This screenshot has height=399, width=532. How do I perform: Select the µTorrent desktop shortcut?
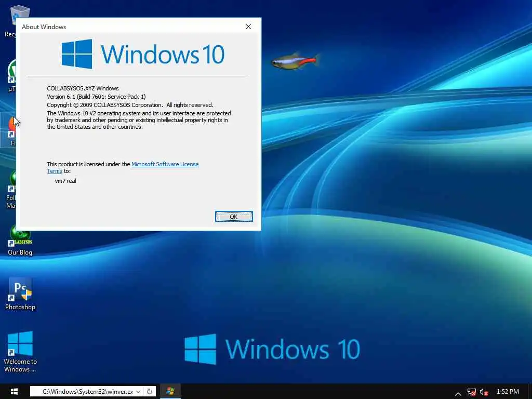tap(11, 75)
